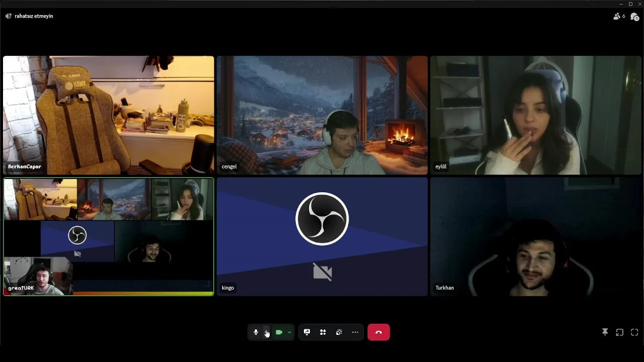Viewport: 644px width, 362px height.
Task: Mute the microphone in the call controls
Action: coord(256,332)
